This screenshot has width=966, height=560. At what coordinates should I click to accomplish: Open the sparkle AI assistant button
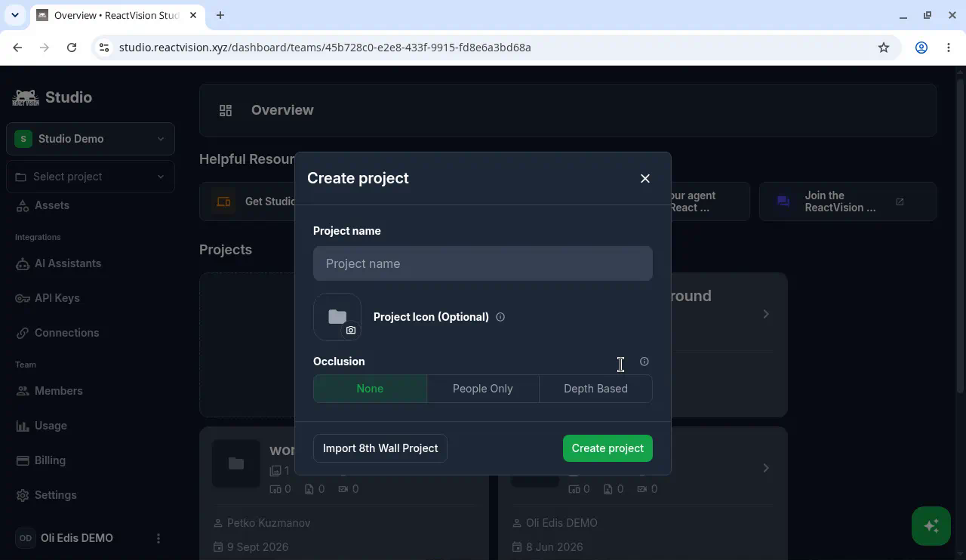coord(931,525)
